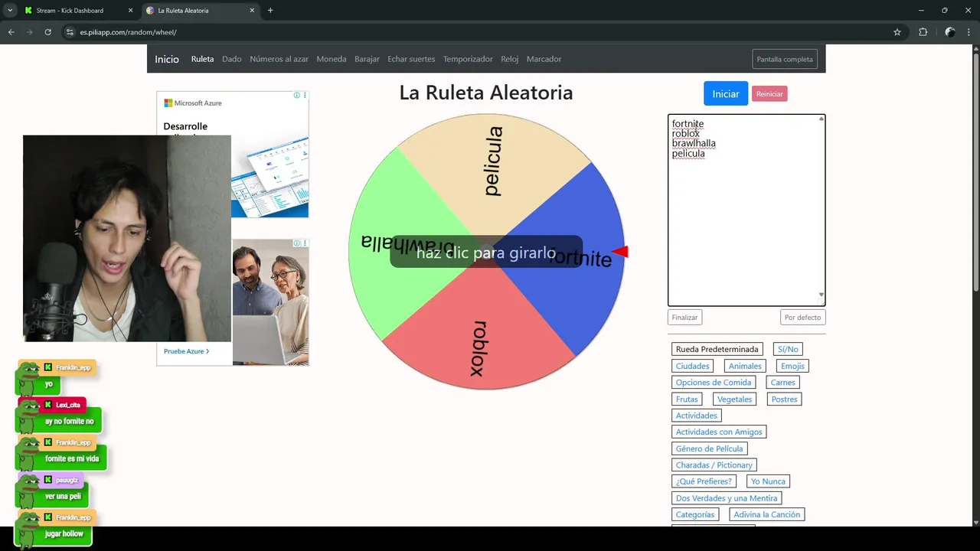The image size is (980, 551).
Task: Select the Charadas / Pictionary preset
Action: (x=714, y=465)
